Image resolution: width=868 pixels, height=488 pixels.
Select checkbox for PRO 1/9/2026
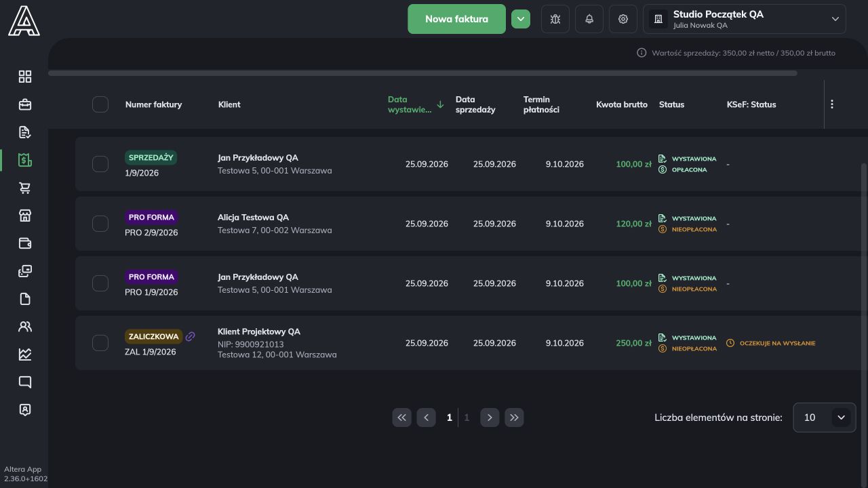tap(100, 283)
